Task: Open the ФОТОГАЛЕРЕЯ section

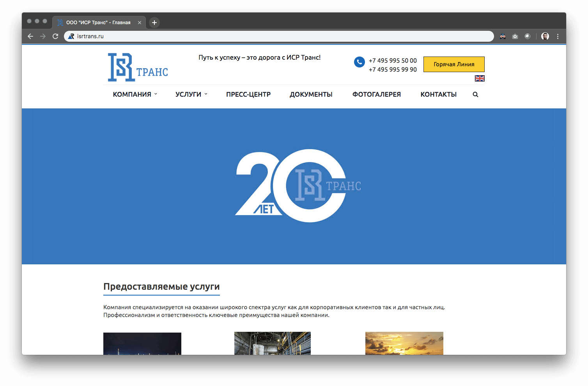Action: tap(376, 94)
